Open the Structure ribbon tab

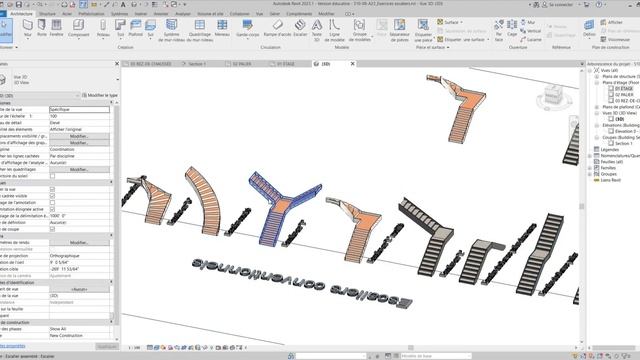point(47,14)
